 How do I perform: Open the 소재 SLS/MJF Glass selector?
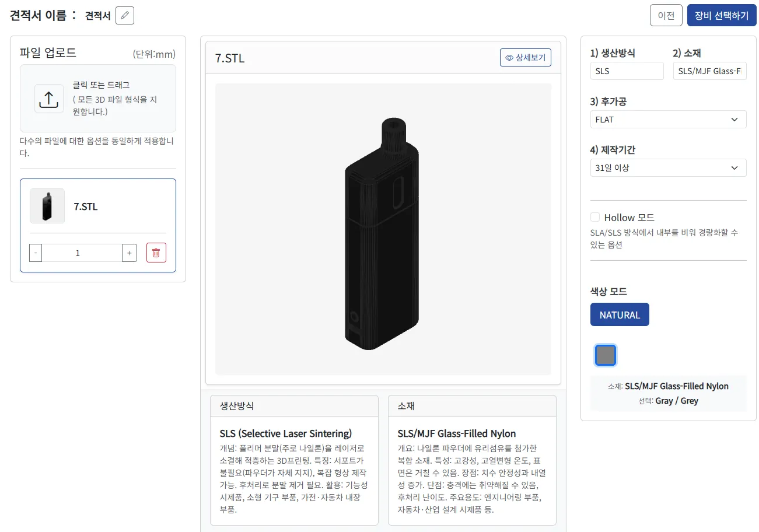point(709,71)
